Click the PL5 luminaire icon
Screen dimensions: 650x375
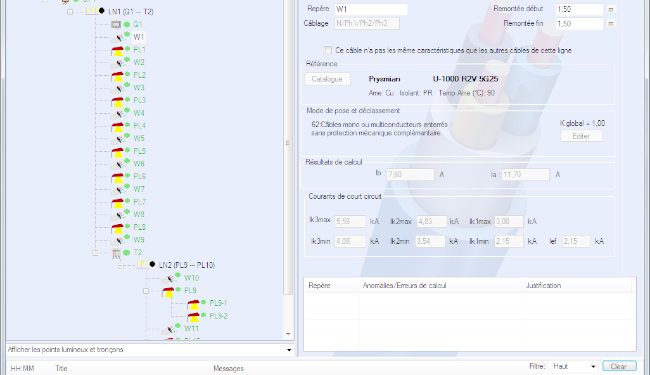point(117,152)
